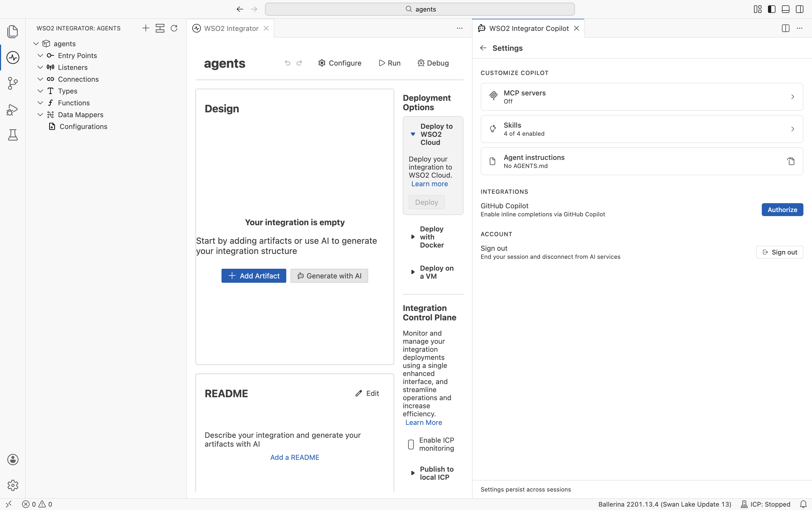Image resolution: width=812 pixels, height=516 pixels.
Task: Click the Sign out button
Action: click(x=780, y=252)
